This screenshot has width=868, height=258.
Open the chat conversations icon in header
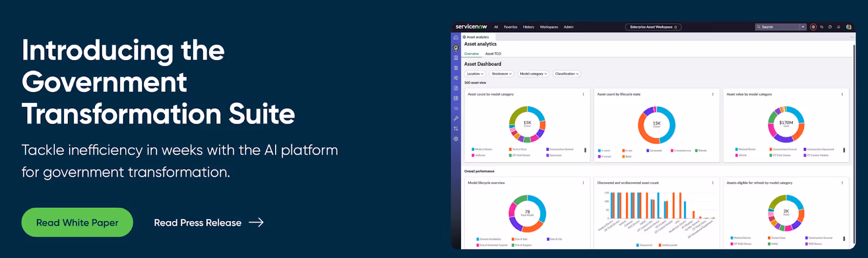pyautogui.click(x=822, y=27)
